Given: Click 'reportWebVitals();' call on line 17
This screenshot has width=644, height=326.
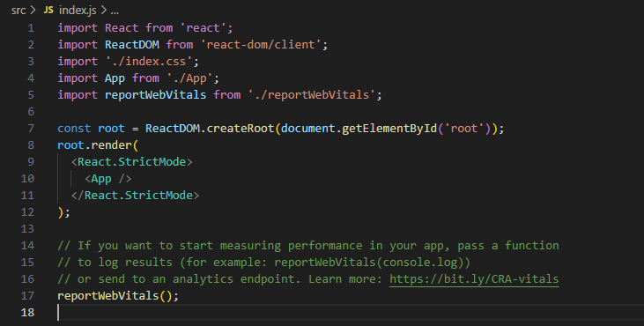Looking at the screenshot, I should [118, 296].
